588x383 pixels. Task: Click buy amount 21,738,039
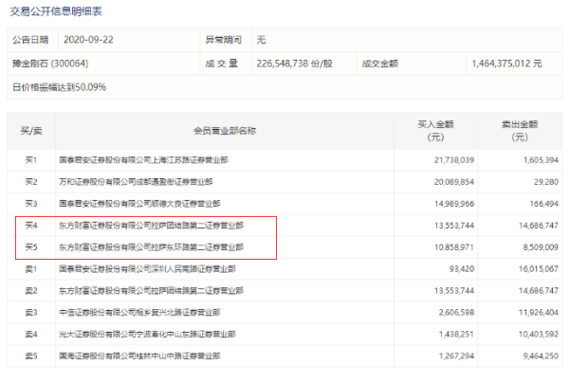[x=454, y=160]
